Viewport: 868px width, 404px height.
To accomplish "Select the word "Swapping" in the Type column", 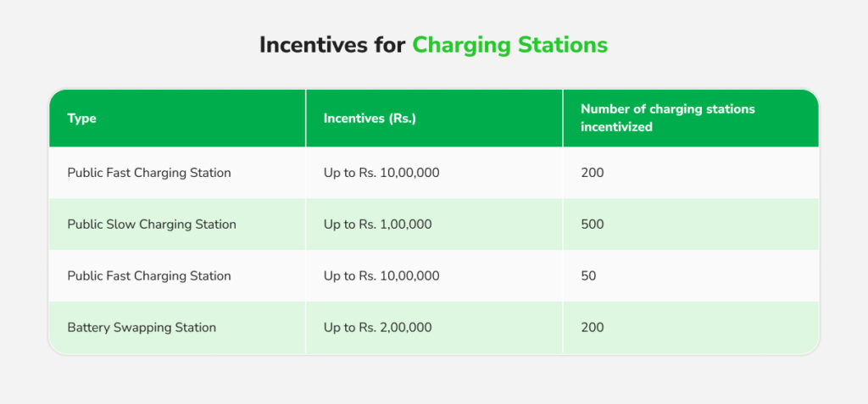I will (x=143, y=327).
